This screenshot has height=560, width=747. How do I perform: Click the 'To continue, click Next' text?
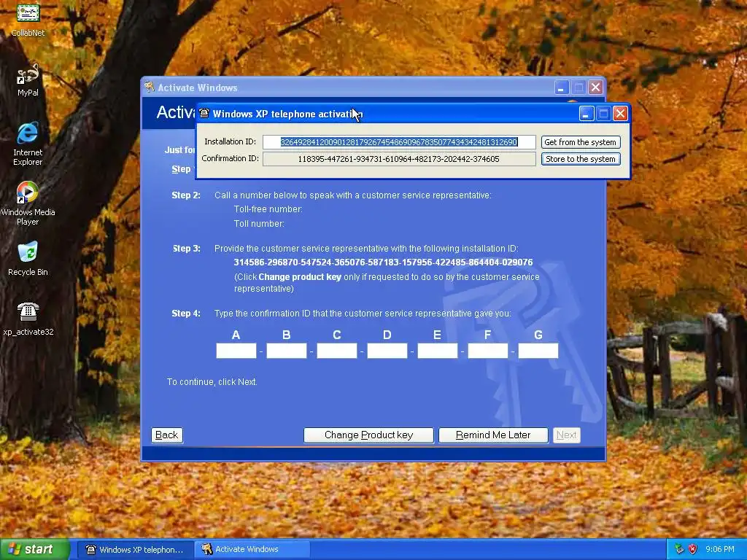[212, 382]
